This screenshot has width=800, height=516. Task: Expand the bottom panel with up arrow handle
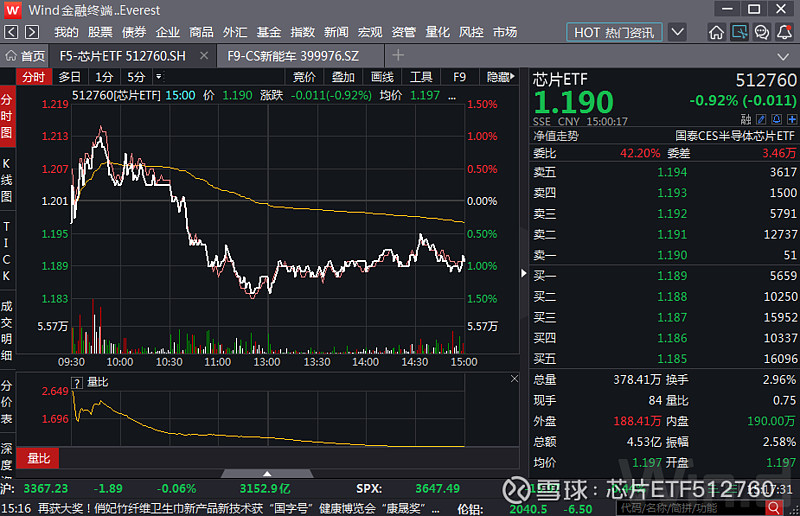(267, 474)
